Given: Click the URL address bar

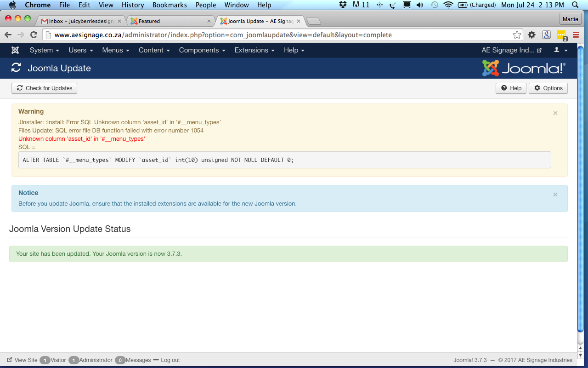Looking at the screenshot, I should click(x=283, y=35).
